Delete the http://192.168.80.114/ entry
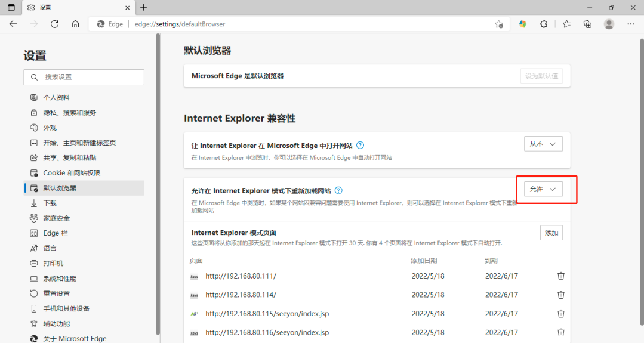Image resolution: width=644 pixels, height=343 pixels. click(560, 295)
